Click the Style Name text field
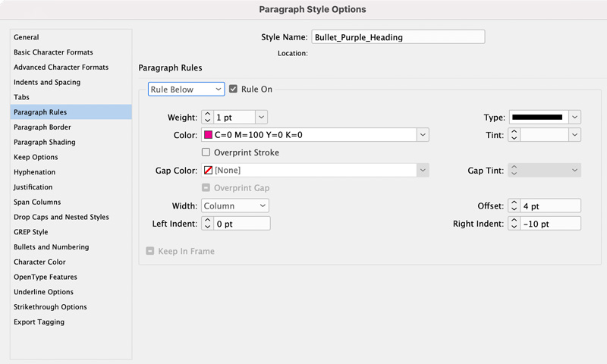Screen dimensions: 607x364 click(398, 37)
